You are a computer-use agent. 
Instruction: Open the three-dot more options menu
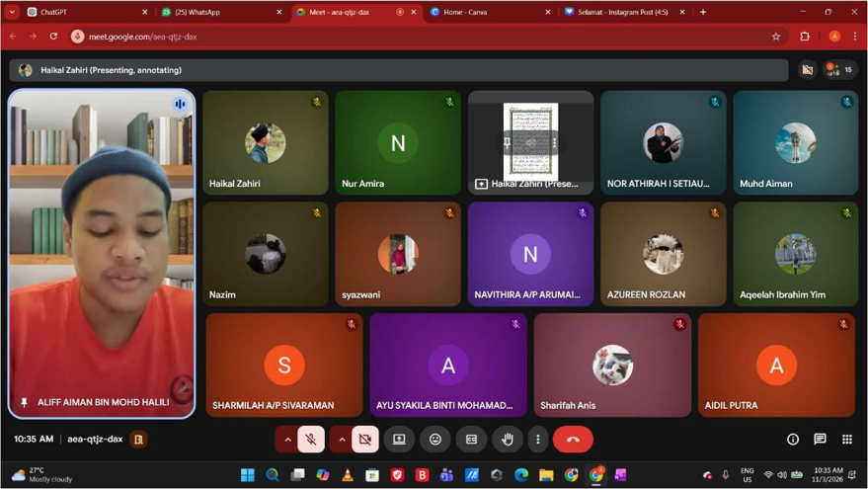click(537, 440)
